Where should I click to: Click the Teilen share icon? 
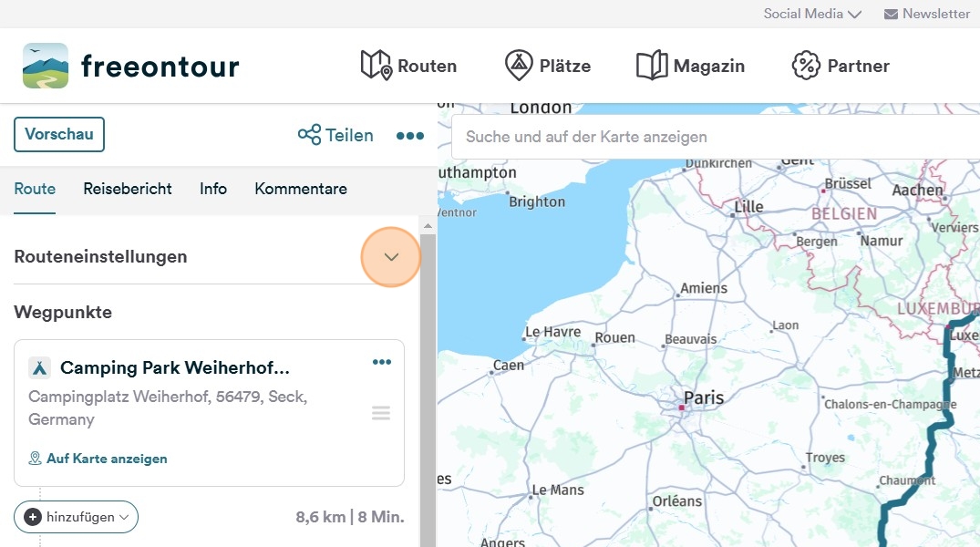click(x=310, y=135)
